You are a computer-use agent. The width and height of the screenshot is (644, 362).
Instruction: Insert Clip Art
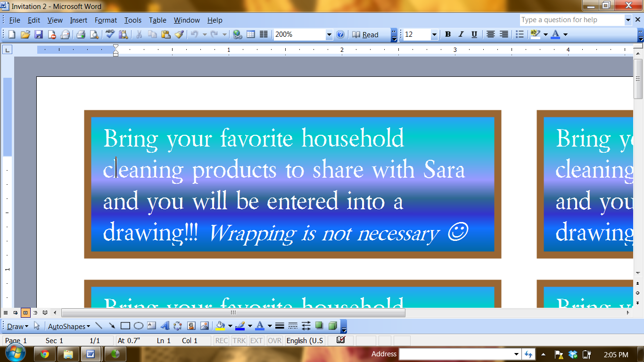[191, 326]
